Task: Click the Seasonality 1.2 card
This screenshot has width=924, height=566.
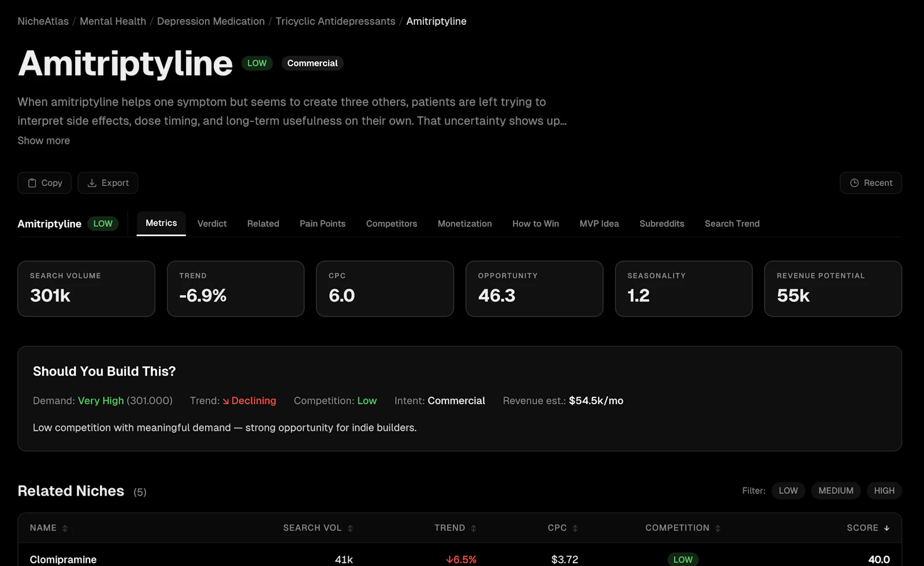Action: coord(684,289)
